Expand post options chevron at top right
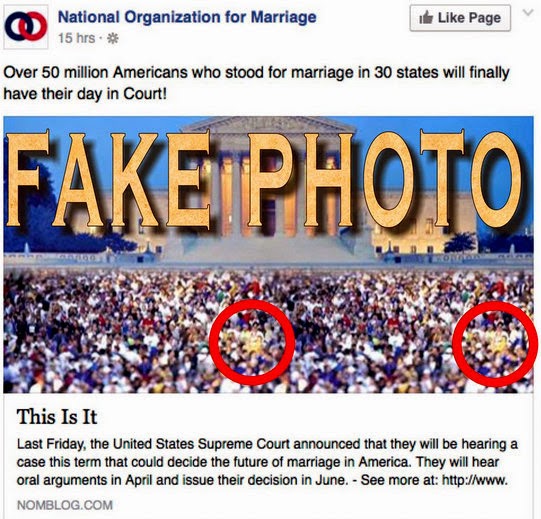Image resolution: width=541 pixels, height=519 pixels. point(528,13)
